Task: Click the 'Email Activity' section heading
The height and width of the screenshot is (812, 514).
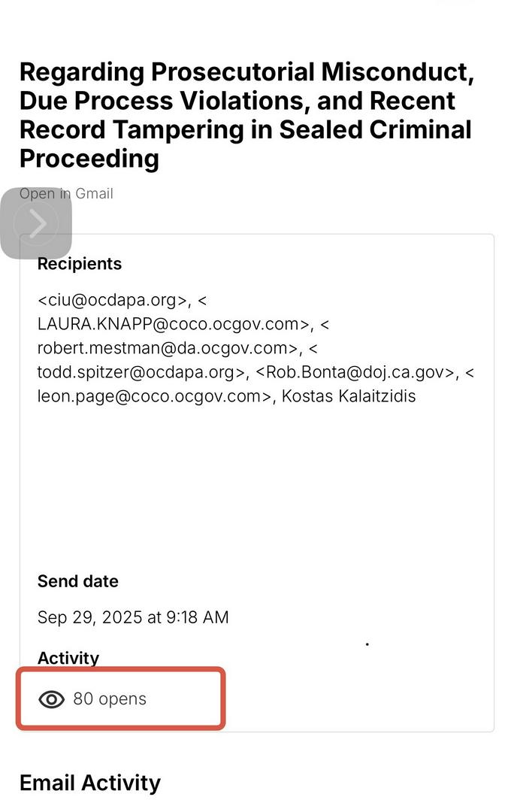Action: [90, 783]
